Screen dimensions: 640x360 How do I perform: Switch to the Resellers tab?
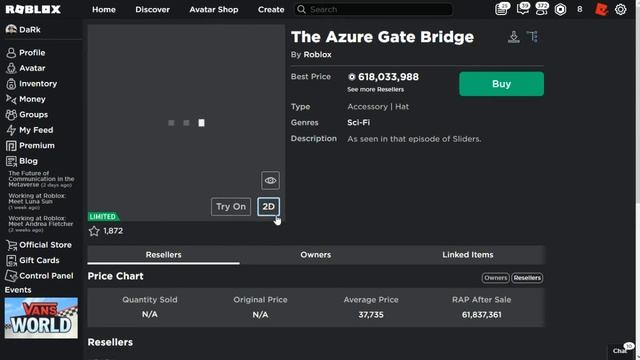(x=163, y=255)
